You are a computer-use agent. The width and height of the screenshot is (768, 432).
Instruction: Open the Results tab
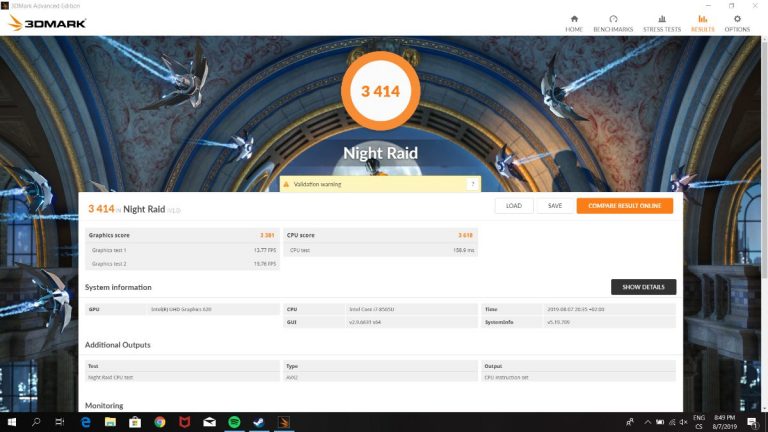point(702,22)
